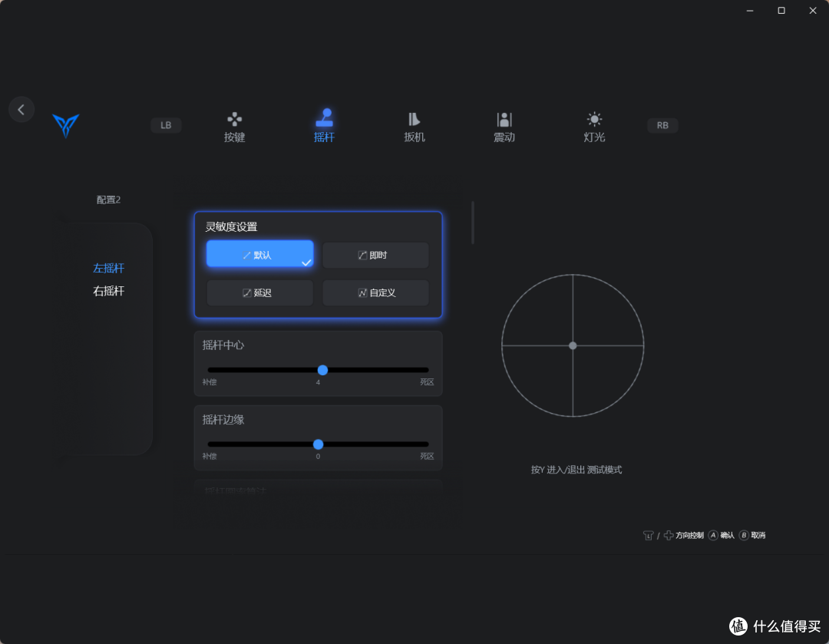Select the RB shoulder button badge
The width and height of the screenshot is (829, 644).
coord(662,125)
